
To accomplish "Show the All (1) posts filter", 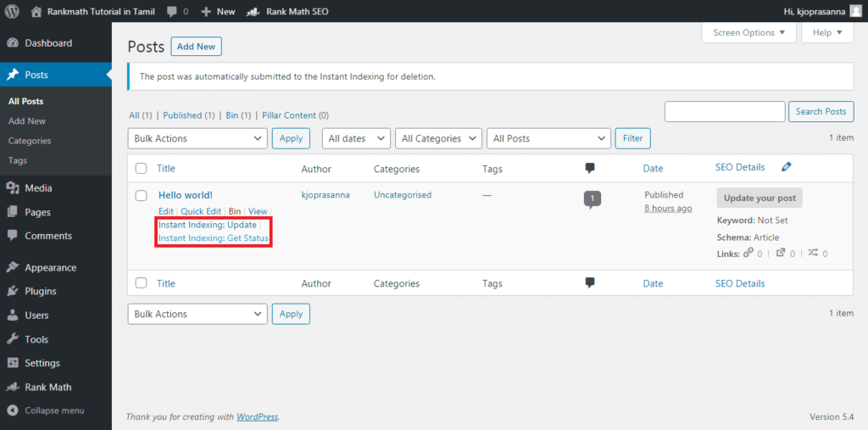I will coord(141,115).
